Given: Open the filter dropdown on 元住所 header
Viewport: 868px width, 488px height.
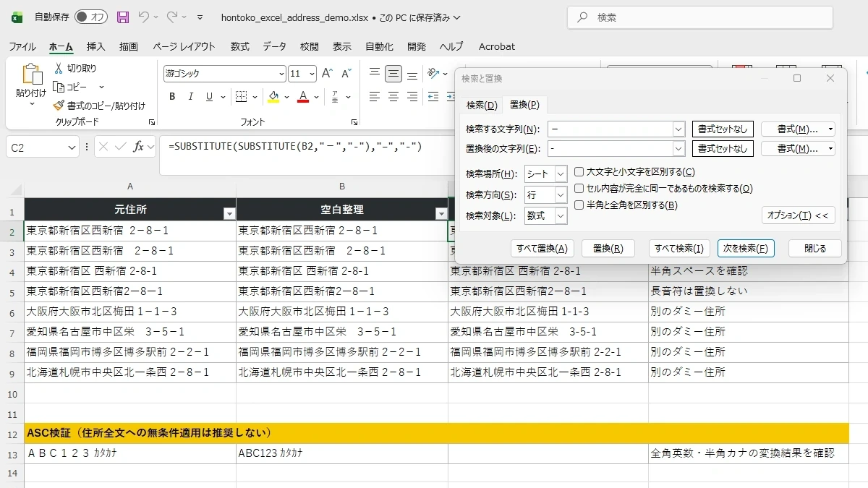Looking at the screenshot, I should (x=229, y=213).
